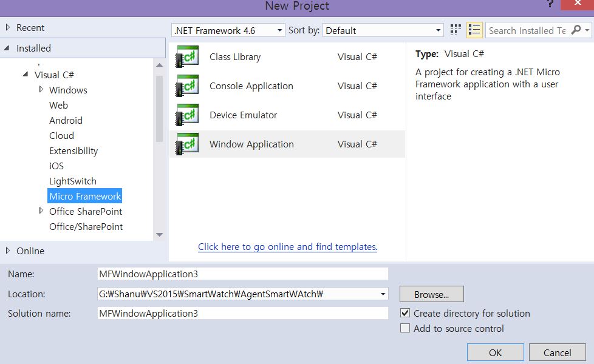Select the Window Application template icon

point(186,144)
